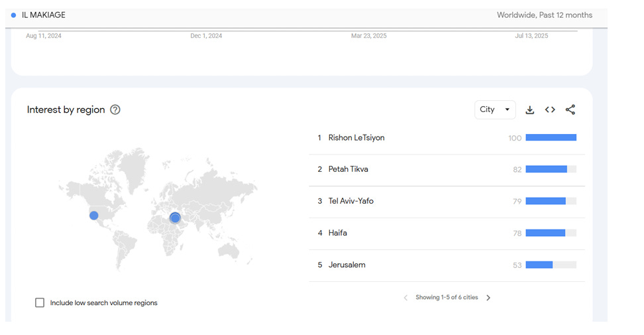644x335 pixels.
Task: Click the Haifa interest bar
Action: coord(551,233)
